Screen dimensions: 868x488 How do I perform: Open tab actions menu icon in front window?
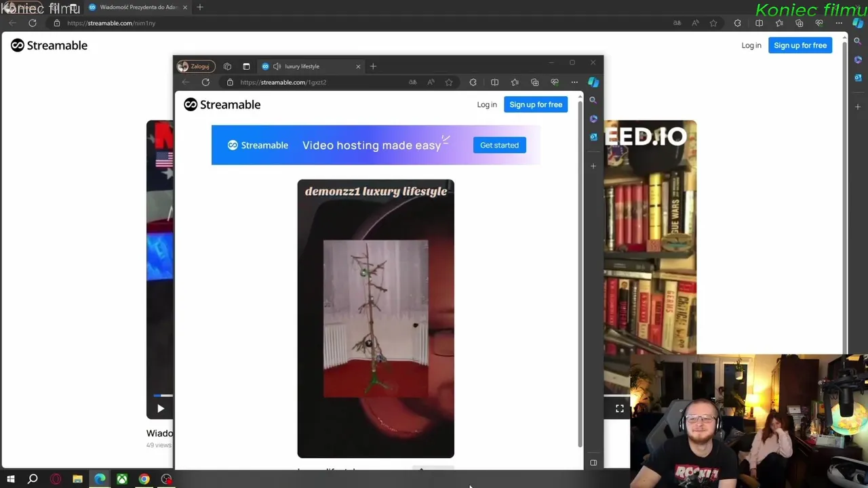pos(246,66)
